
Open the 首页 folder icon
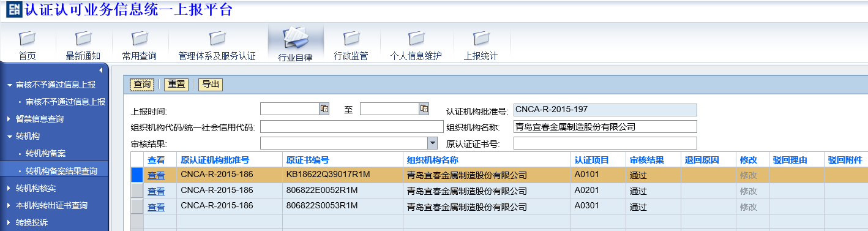tap(27, 39)
